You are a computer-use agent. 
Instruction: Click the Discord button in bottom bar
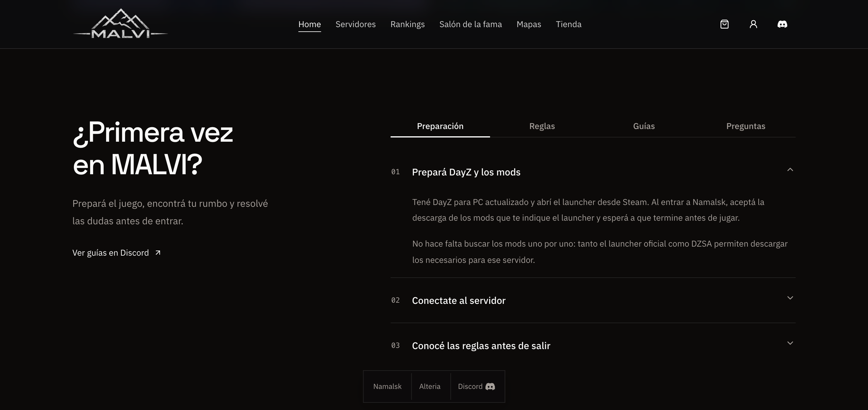point(476,386)
